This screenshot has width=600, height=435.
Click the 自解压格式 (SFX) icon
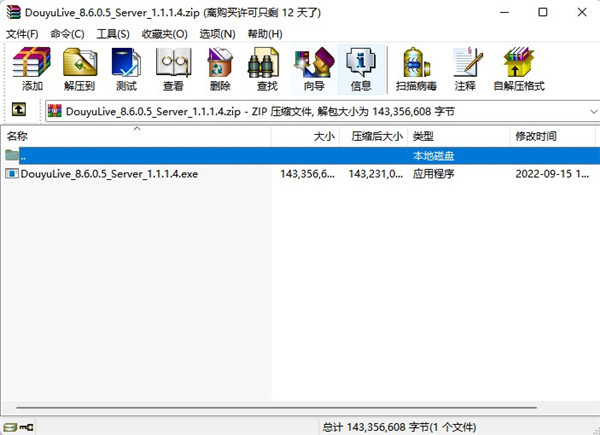click(518, 68)
